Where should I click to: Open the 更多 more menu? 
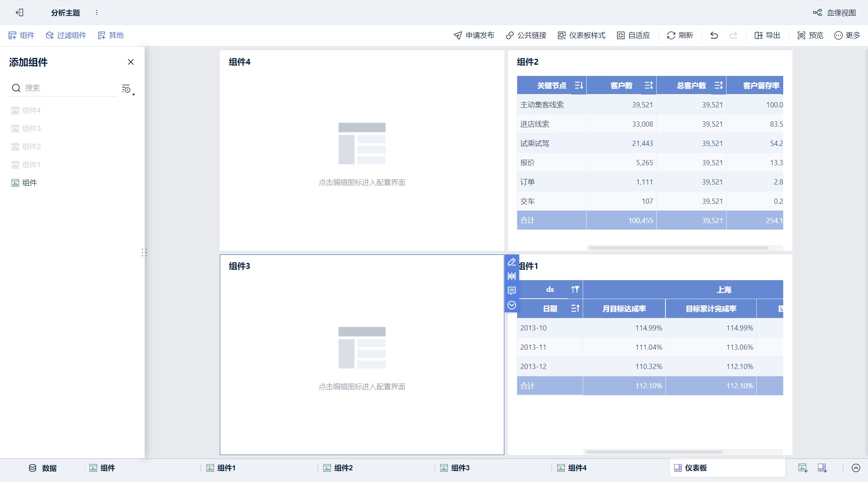pos(847,35)
